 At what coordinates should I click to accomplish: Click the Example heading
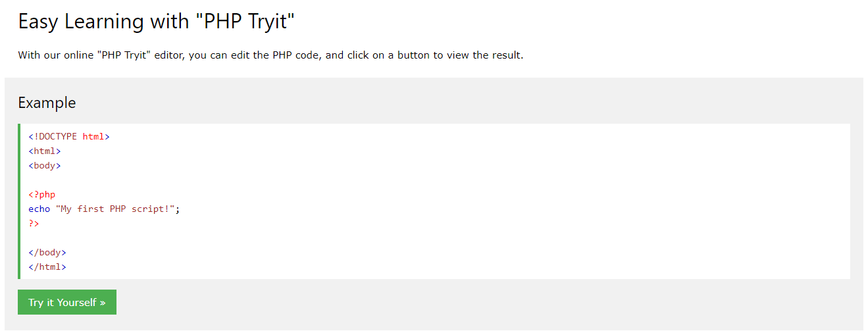pos(47,103)
